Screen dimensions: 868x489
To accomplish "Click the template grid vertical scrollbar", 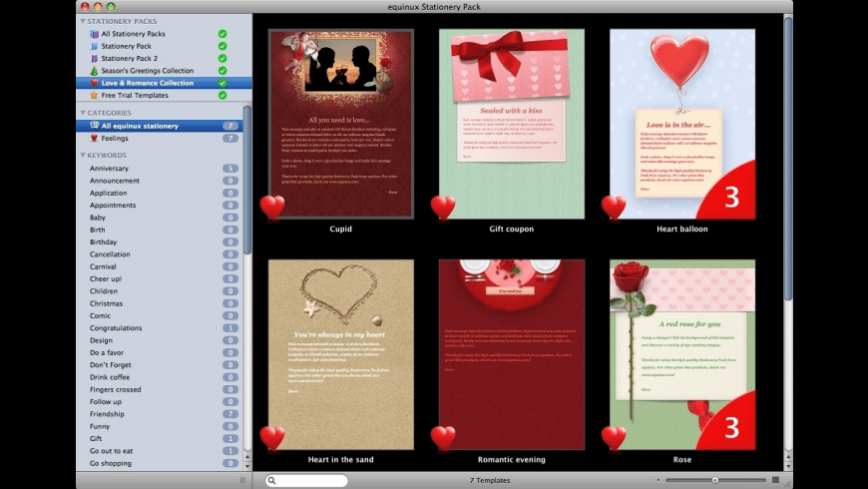I will [788, 159].
